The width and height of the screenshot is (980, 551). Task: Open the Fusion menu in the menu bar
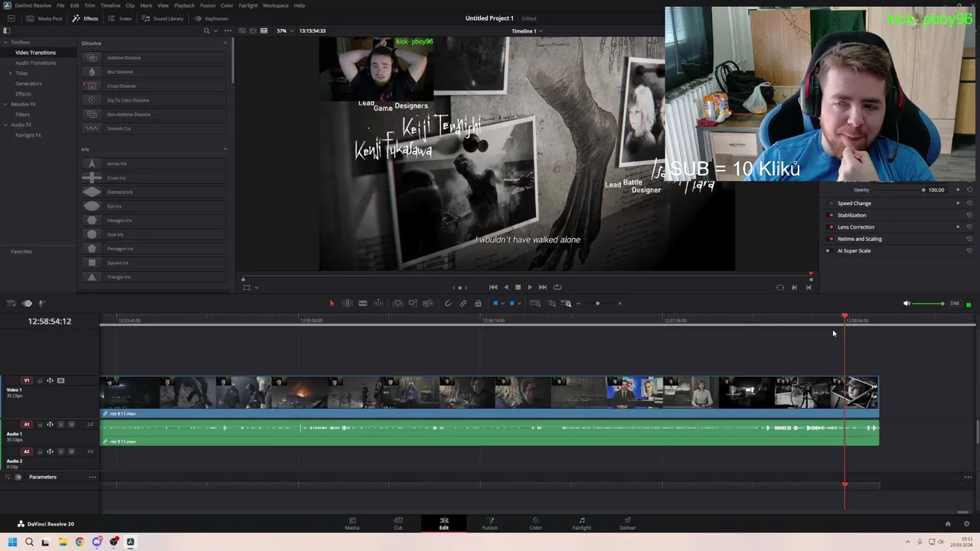tap(207, 5)
